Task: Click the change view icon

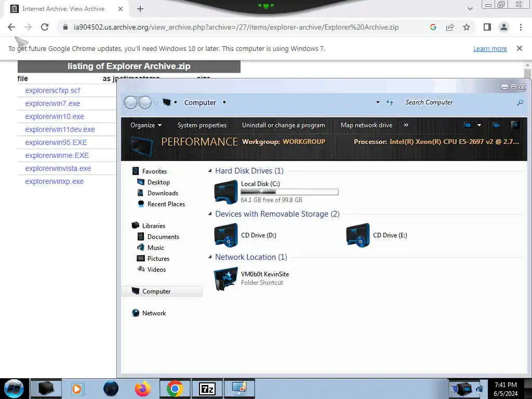Action: (x=468, y=125)
